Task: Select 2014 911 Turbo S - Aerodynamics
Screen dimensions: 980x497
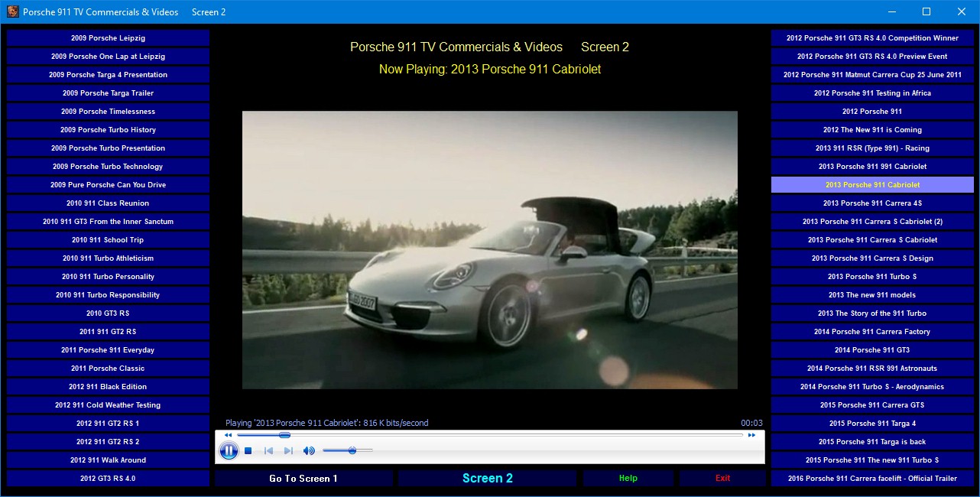Action: pyautogui.click(x=872, y=387)
